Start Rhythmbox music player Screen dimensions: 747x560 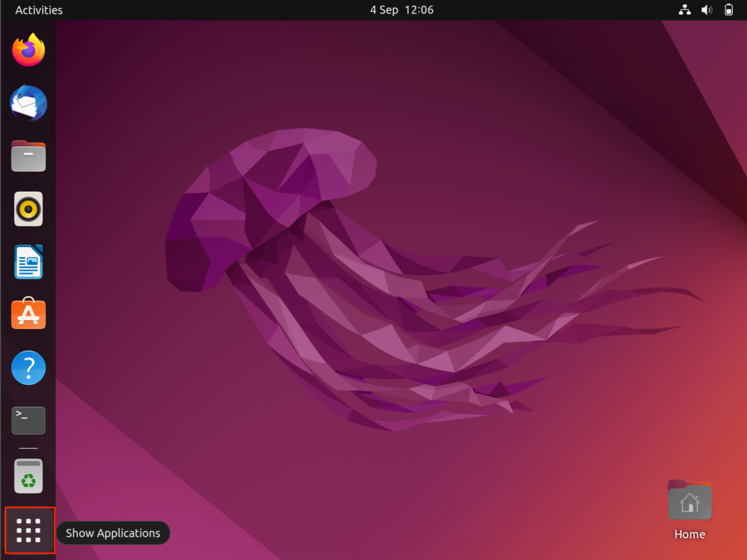point(28,209)
